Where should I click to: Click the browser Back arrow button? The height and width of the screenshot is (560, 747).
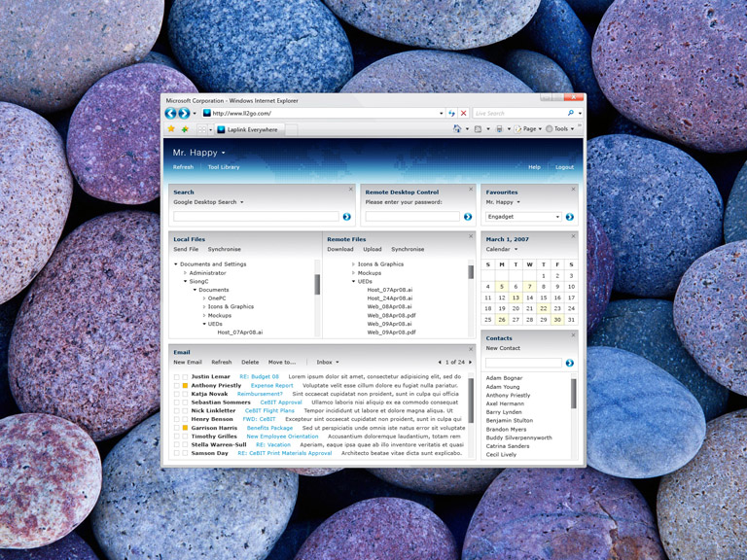[171, 114]
